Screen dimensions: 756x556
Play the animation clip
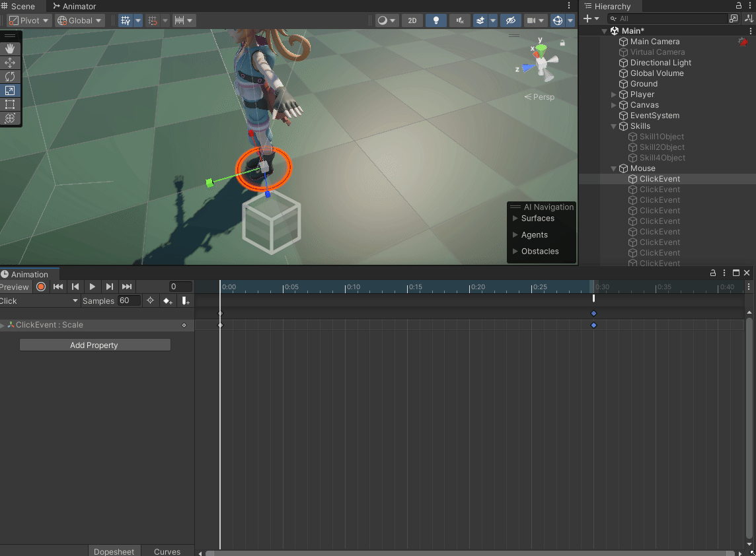(x=93, y=287)
